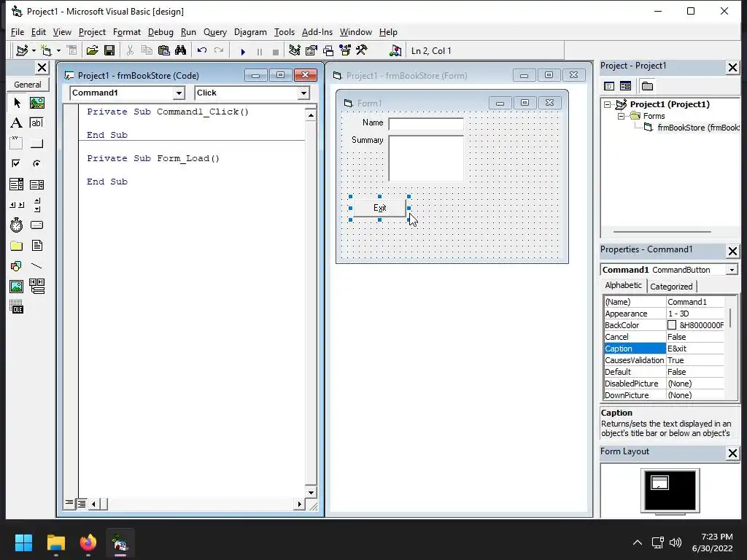Select the TextBox tool in toolbox

click(x=36, y=122)
